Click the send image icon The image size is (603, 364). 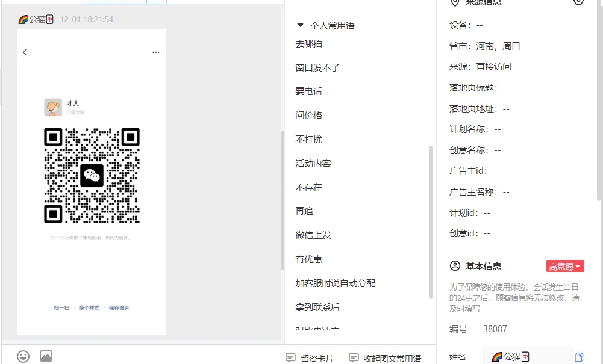[46, 356]
